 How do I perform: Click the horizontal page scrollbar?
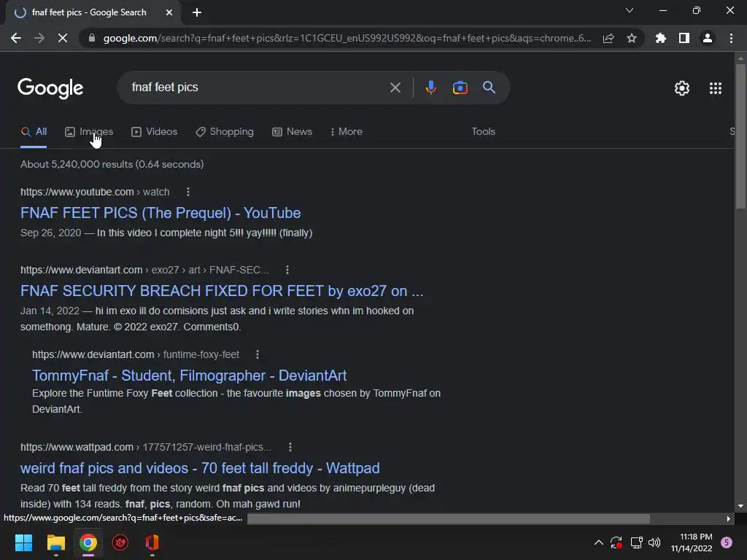point(449,518)
